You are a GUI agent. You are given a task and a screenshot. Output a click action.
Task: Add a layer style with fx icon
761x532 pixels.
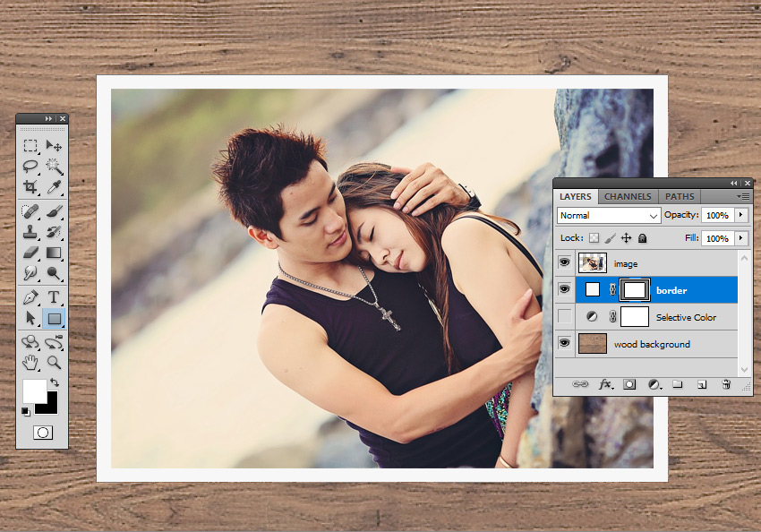pos(605,384)
